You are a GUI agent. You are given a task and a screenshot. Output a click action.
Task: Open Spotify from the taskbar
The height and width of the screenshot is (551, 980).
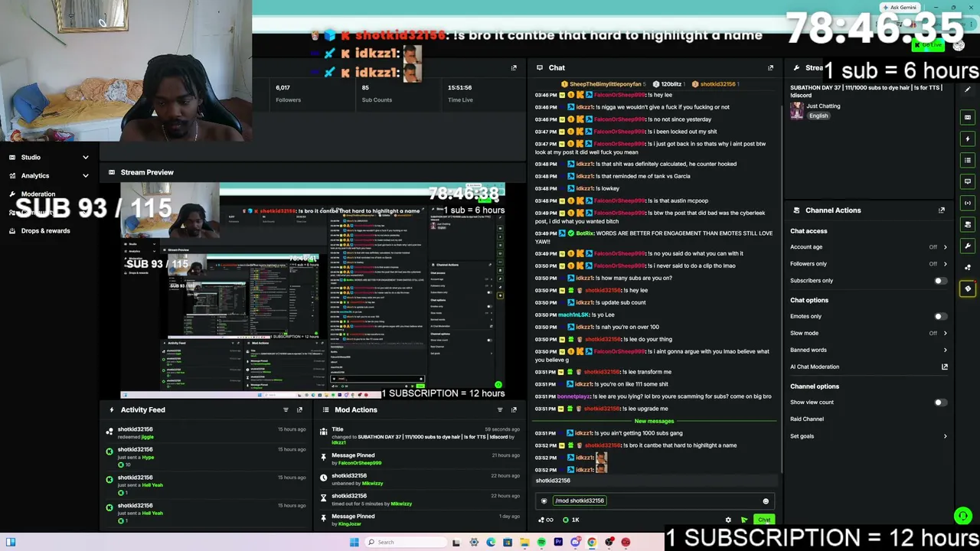541,543
